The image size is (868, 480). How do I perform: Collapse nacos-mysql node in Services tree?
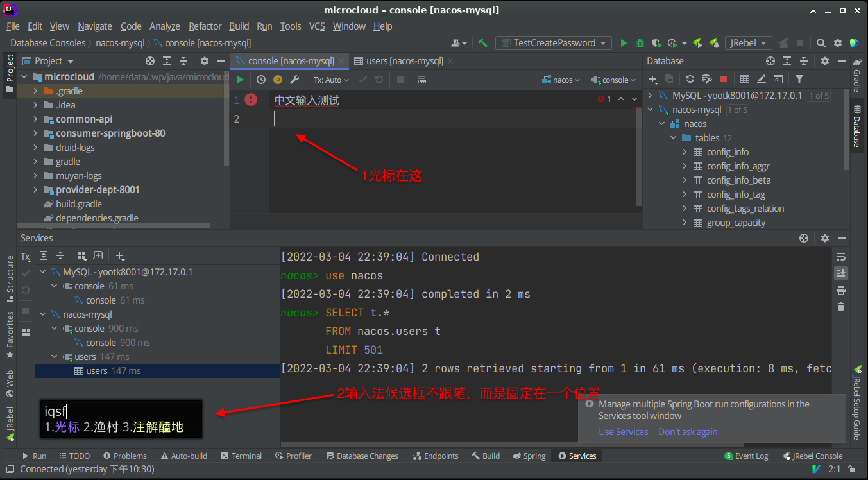(43, 314)
